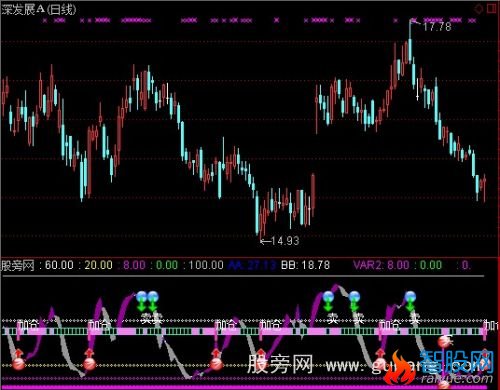Click the BB: 18.78 indicator value

pyautogui.click(x=305, y=265)
